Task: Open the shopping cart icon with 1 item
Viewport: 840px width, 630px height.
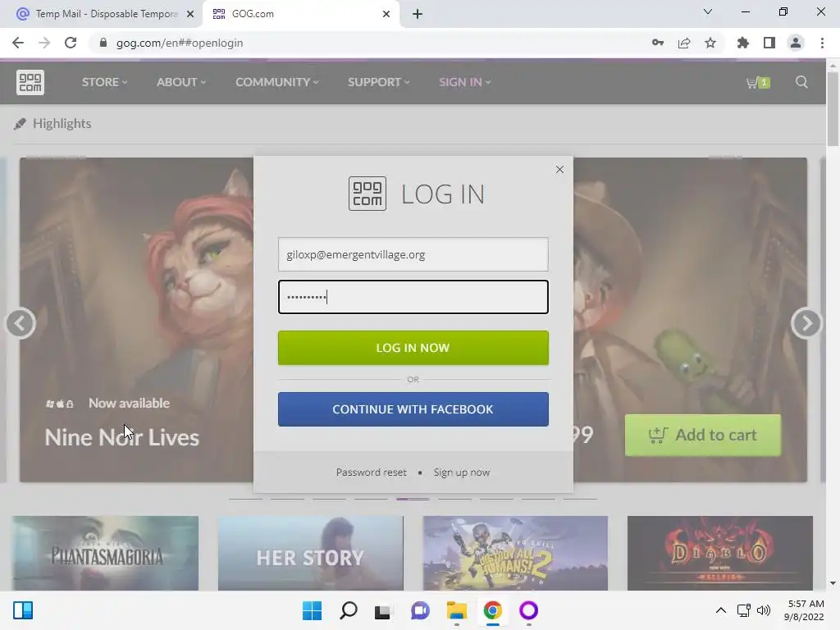Action: (757, 83)
